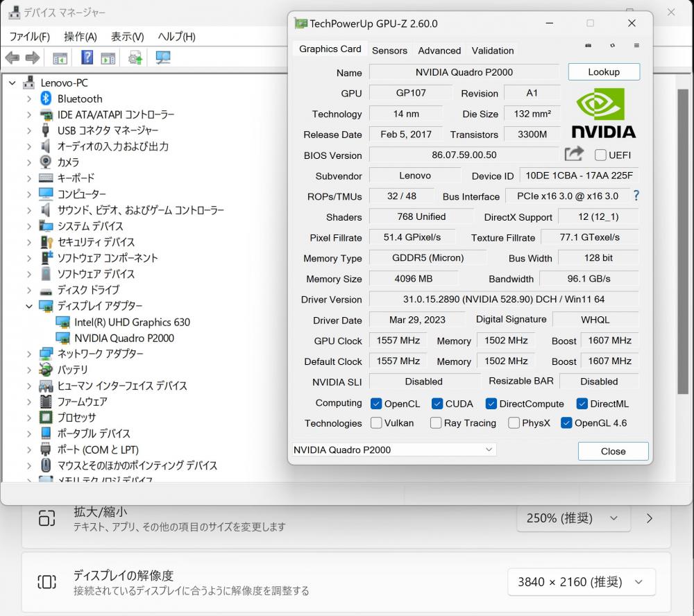The width and height of the screenshot is (694, 616).
Task: Collapse the Lenovo-PC root node
Action: (x=12, y=83)
